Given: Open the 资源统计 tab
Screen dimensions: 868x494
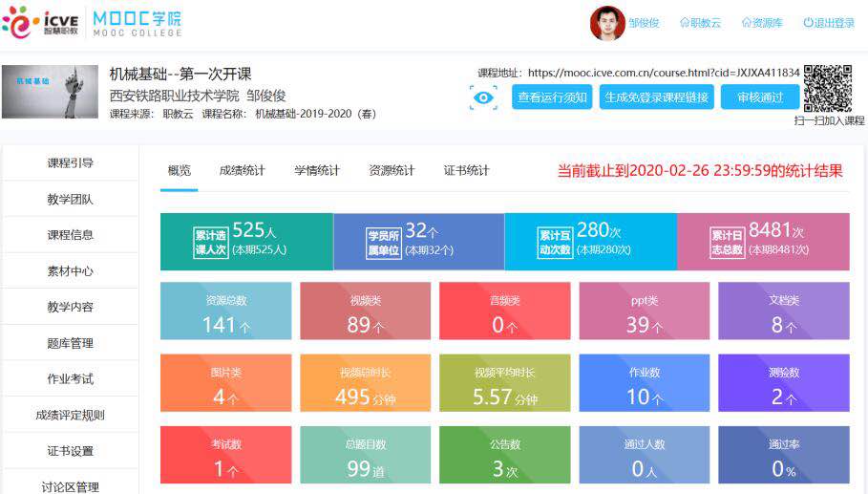Looking at the screenshot, I should click(392, 171).
